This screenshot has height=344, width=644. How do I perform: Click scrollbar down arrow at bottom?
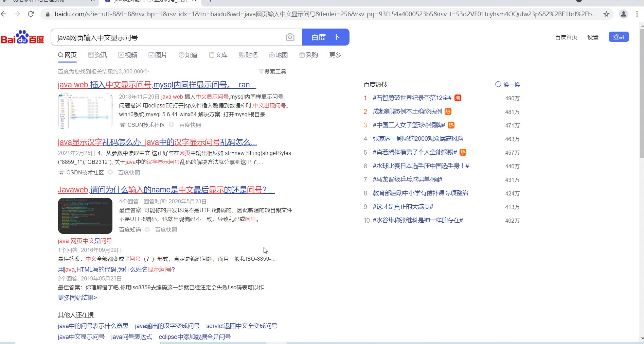642,338
